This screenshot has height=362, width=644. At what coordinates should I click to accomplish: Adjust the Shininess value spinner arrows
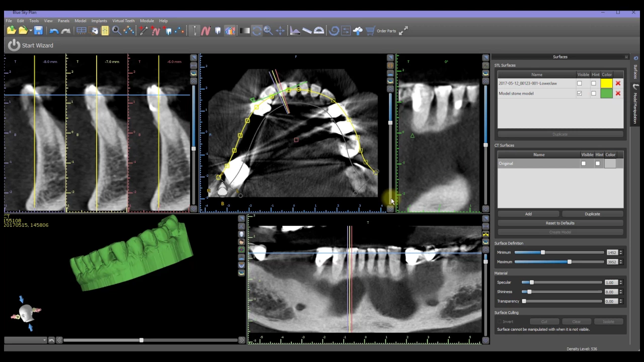pyautogui.click(x=621, y=292)
